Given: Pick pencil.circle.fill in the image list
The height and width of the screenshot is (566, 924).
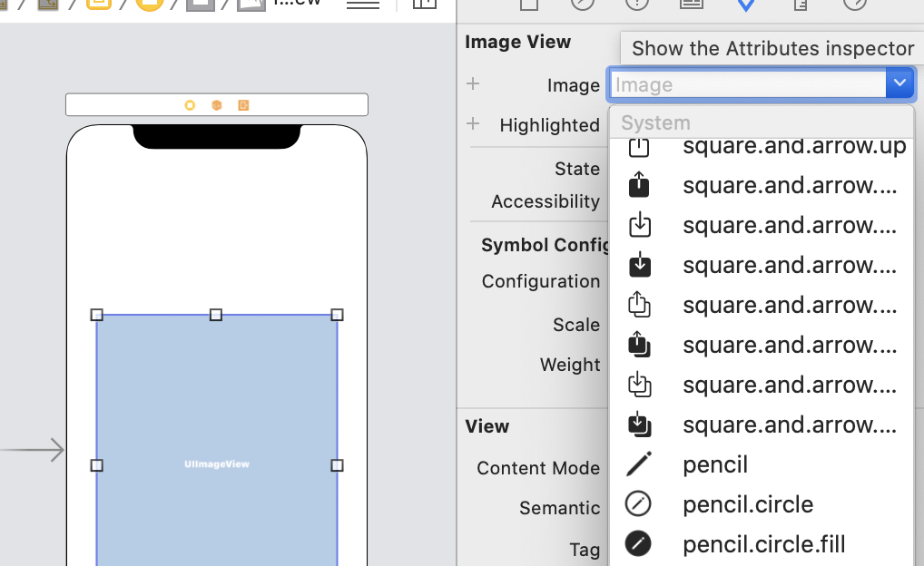Looking at the screenshot, I should (x=763, y=544).
